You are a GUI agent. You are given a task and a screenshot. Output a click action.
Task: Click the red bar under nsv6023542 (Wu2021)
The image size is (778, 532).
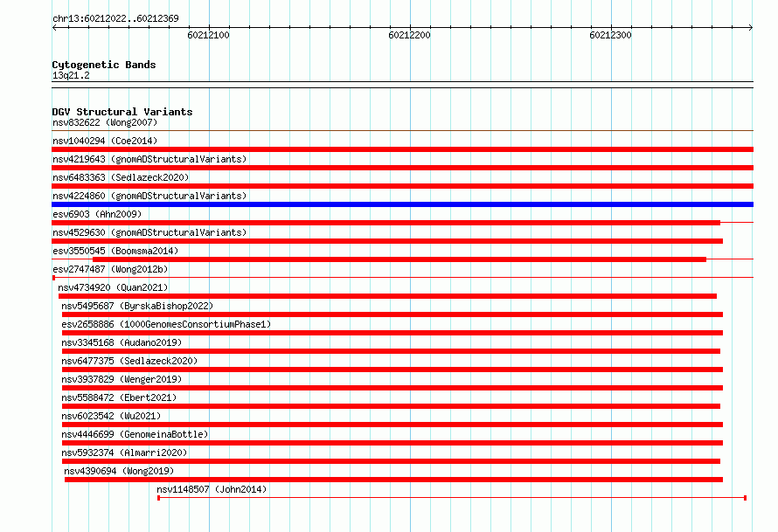pos(392,425)
